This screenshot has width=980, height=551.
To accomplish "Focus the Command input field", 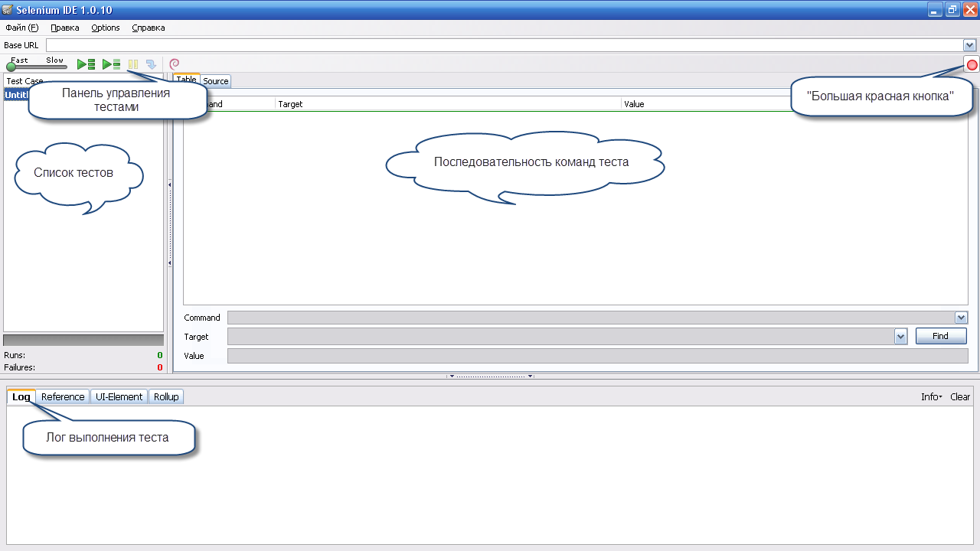I will pyautogui.click(x=591, y=318).
